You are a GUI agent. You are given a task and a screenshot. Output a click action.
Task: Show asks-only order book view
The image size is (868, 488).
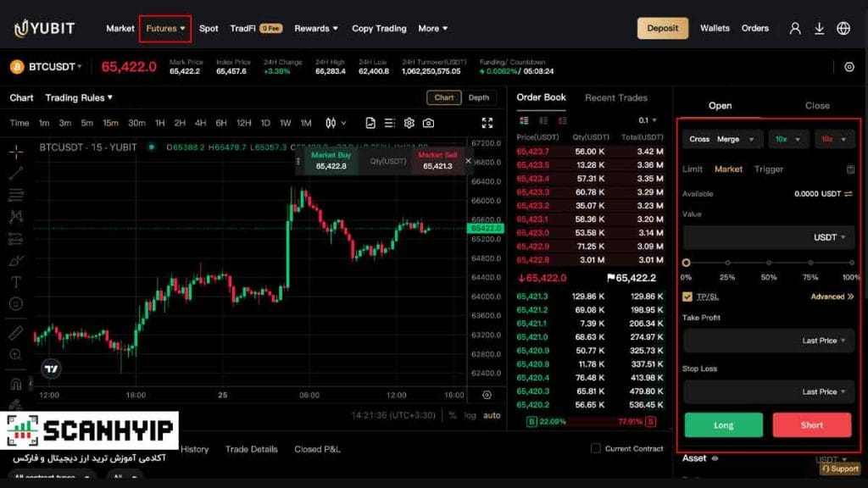tap(563, 120)
